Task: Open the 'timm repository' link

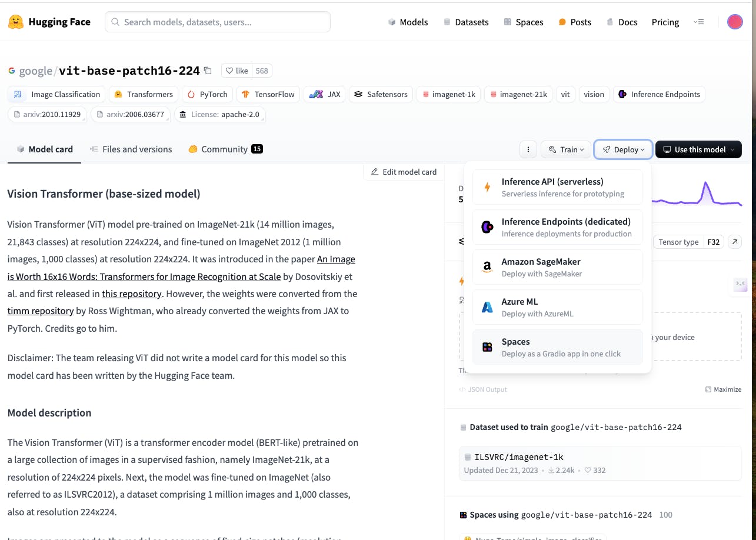Action: click(41, 311)
